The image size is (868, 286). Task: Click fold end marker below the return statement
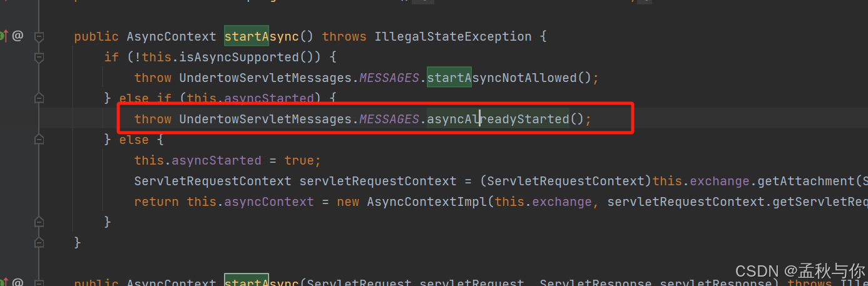[39, 222]
